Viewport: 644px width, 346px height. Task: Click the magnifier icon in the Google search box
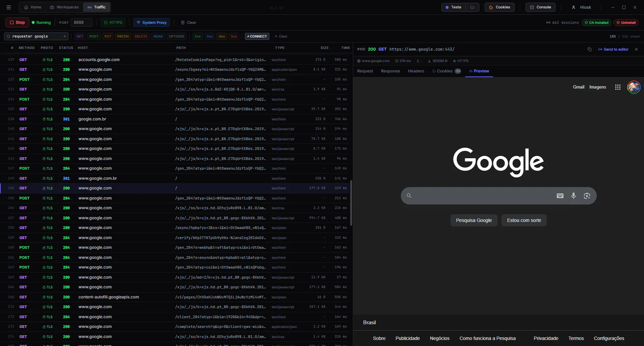pyautogui.click(x=409, y=196)
